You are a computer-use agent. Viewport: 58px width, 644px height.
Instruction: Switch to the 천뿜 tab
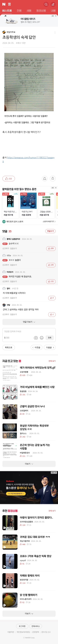[19, 11]
